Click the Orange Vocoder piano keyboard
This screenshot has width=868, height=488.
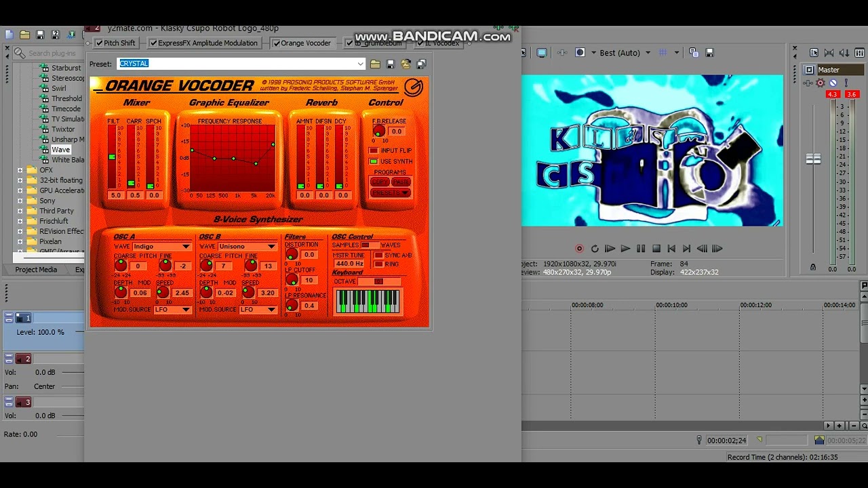pyautogui.click(x=368, y=301)
